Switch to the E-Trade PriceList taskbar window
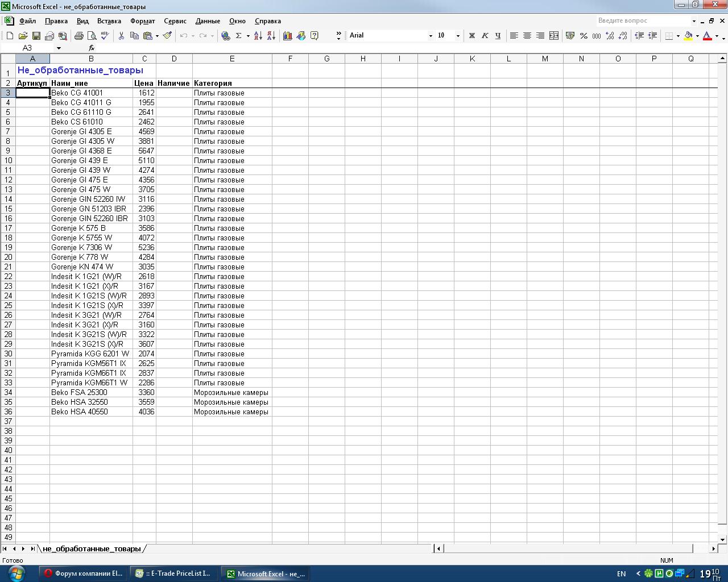Screen dimensions: 728x582 pos(173,573)
